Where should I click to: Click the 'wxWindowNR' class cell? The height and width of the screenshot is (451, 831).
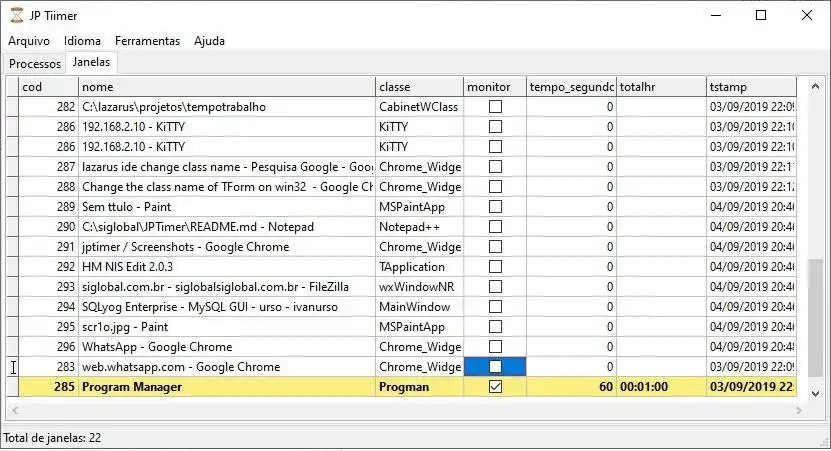pyautogui.click(x=419, y=287)
